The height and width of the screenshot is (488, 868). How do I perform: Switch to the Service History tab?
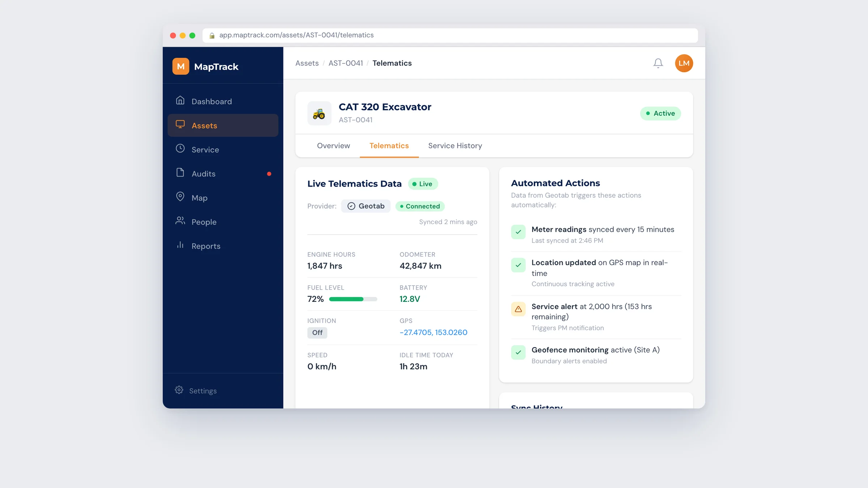pyautogui.click(x=455, y=146)
